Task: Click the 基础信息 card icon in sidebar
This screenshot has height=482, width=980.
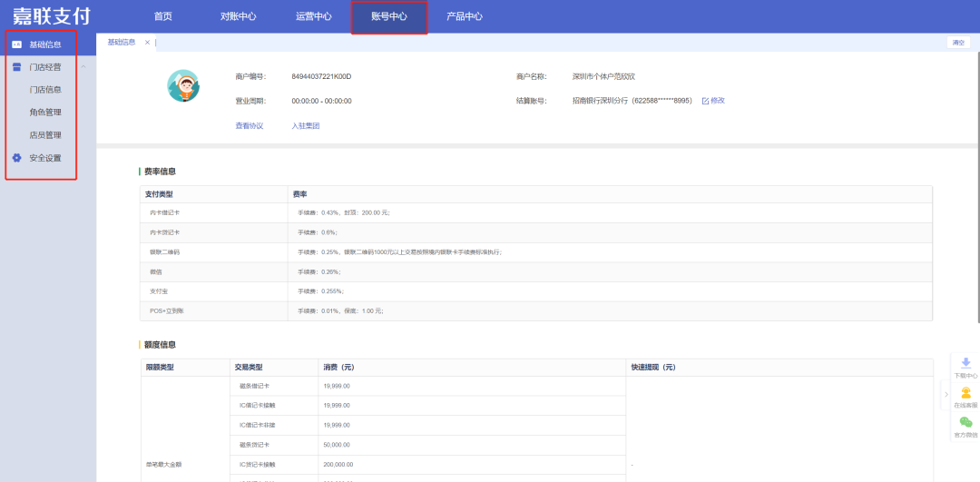Action: click(x=17, y=44)
